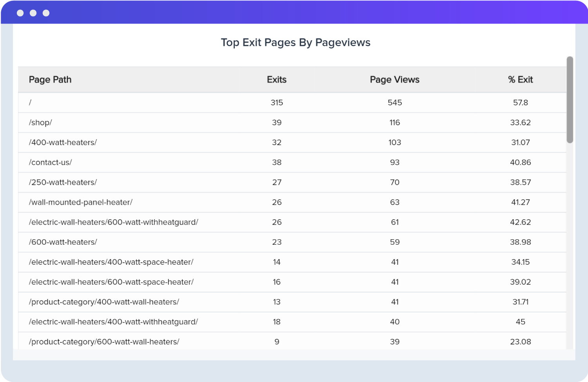Click the Page Views value 59
Image resolution: width=588 pixels, height=382 pixels.
pyautogui.click(x=395, y=242)
